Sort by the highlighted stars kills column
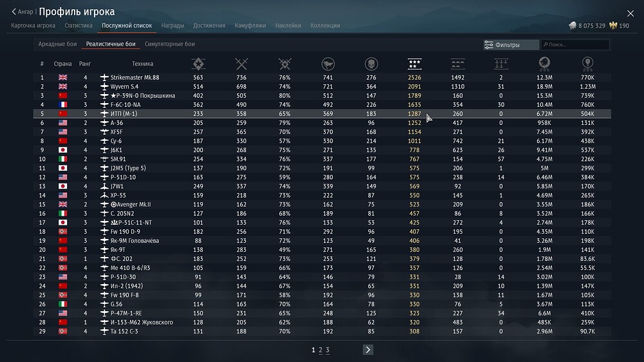Screen dimensions: 644x362 tap(415, 64)
